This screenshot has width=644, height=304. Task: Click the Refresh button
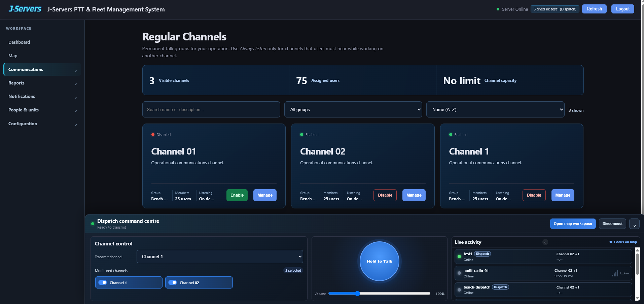point(594,9)
